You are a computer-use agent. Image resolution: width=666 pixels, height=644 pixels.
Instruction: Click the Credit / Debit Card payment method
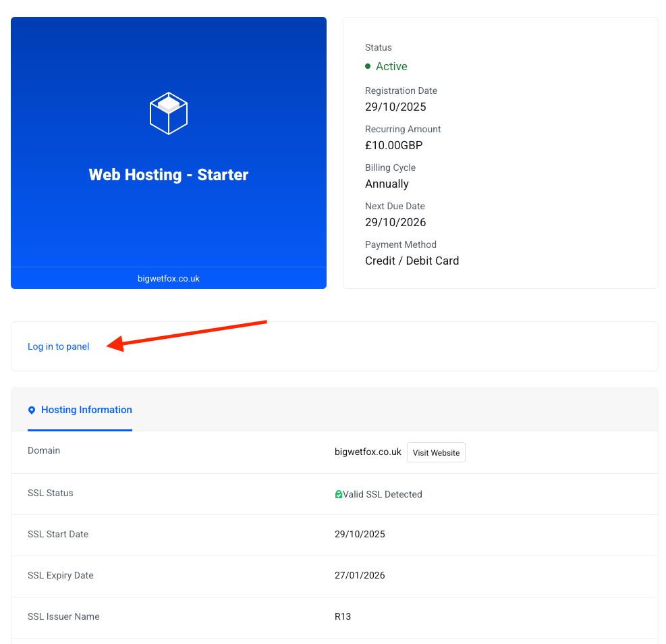[x=412, y=261]
